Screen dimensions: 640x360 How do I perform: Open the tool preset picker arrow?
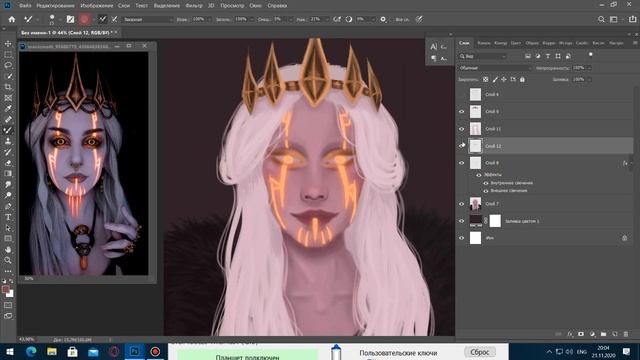tap(37, 19)
